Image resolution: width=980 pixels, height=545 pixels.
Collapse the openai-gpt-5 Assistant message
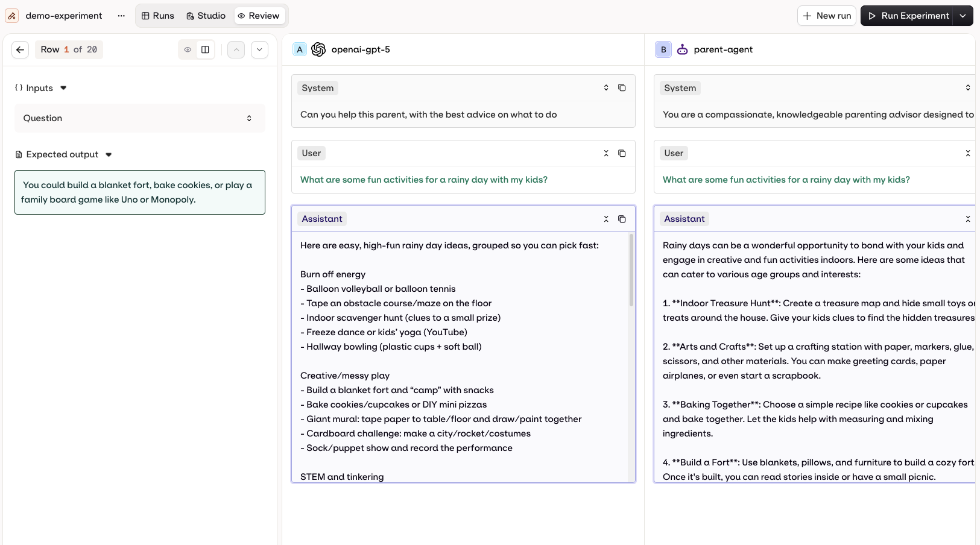[606, 219]
